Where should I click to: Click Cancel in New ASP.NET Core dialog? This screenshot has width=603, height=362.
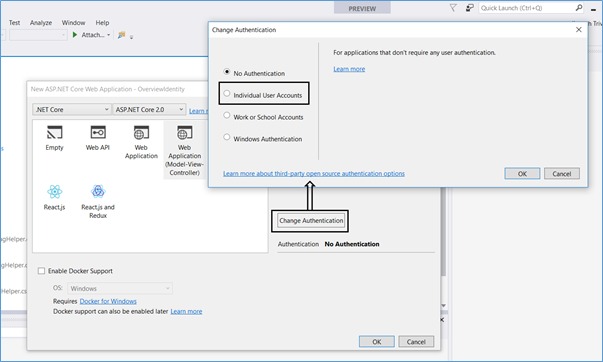point(416,342)
